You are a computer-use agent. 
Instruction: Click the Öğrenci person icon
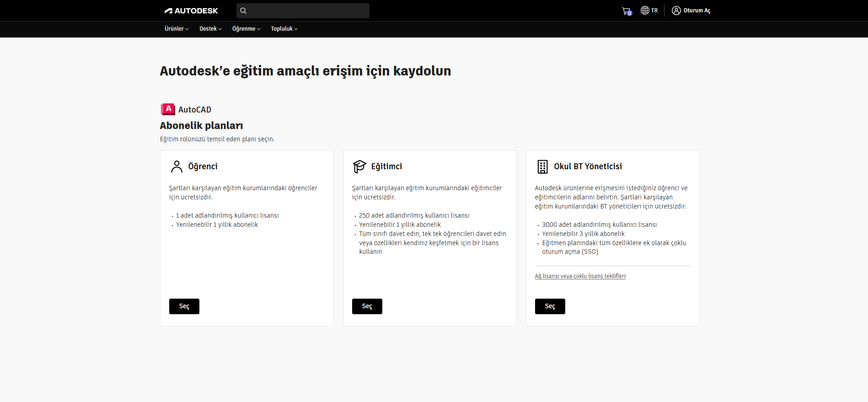(x=177, y=166)
